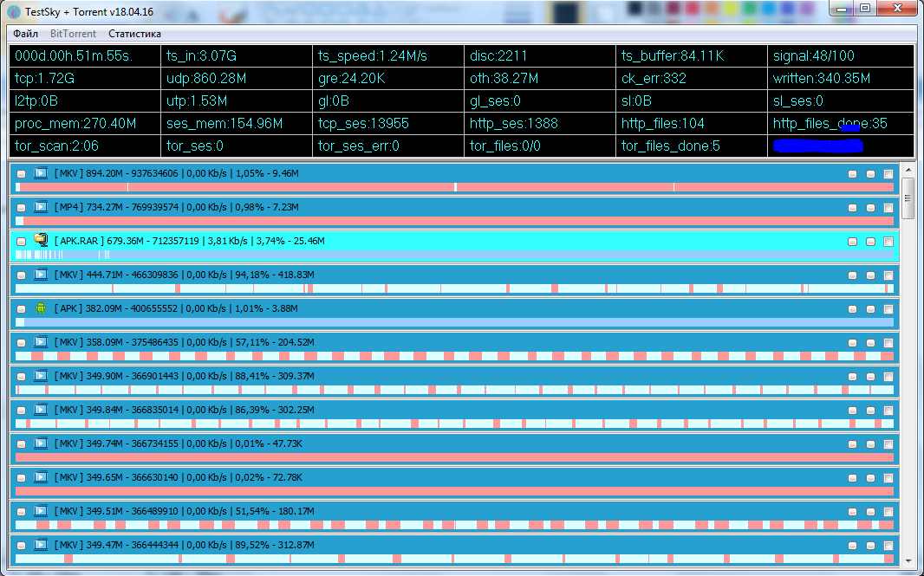
Task: Toggle square checkbox at right of MKV 444.71M row
Action: [888, 275]
